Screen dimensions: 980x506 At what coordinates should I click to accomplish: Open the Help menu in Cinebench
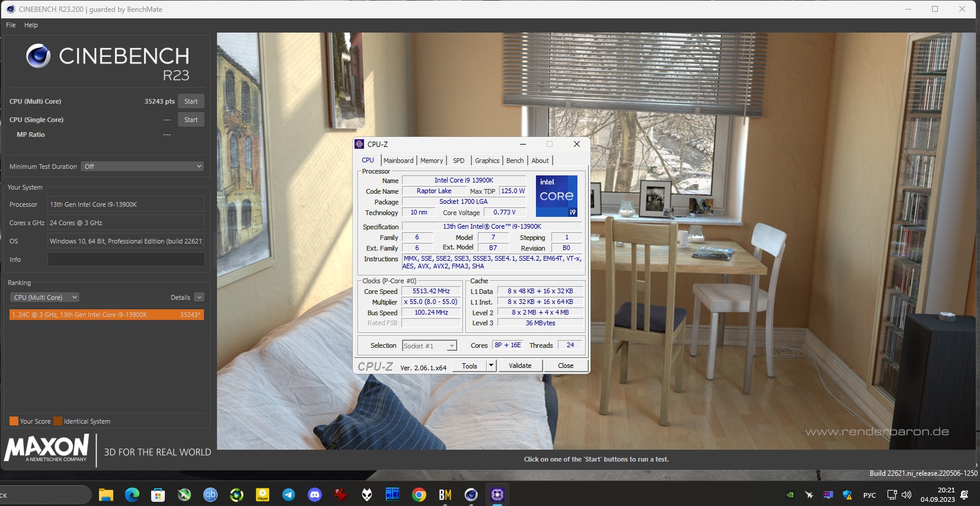tap(31, 25)
